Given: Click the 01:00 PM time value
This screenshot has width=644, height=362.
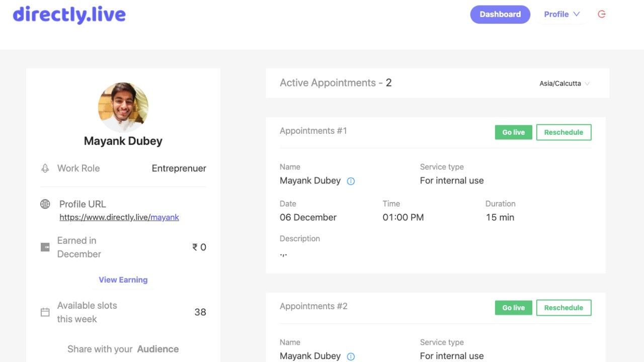Looking at the screenshot, I should [403, 218].
